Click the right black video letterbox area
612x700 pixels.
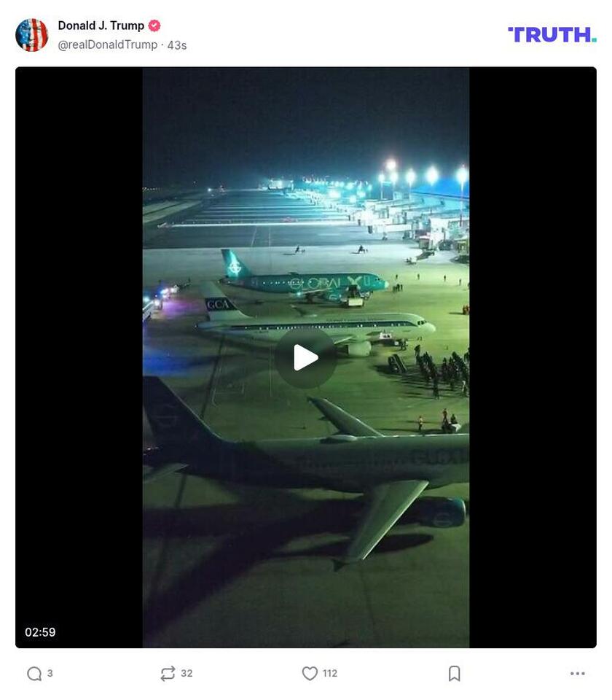point(533,357)
